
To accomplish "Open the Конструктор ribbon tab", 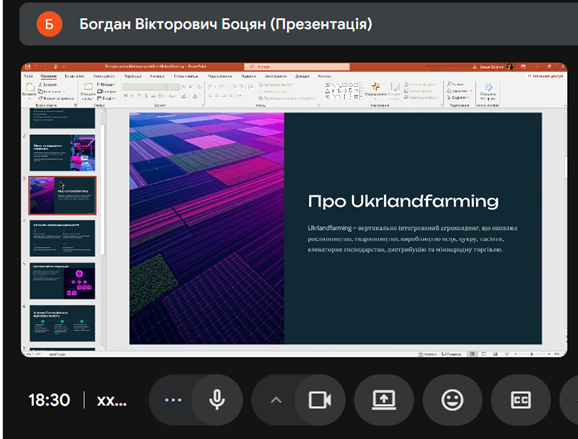I will click(x=104, y=76).
